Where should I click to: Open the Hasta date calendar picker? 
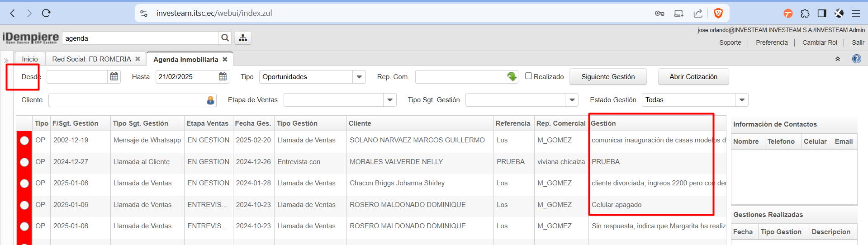pyautogui.click(x=223, y=77)
